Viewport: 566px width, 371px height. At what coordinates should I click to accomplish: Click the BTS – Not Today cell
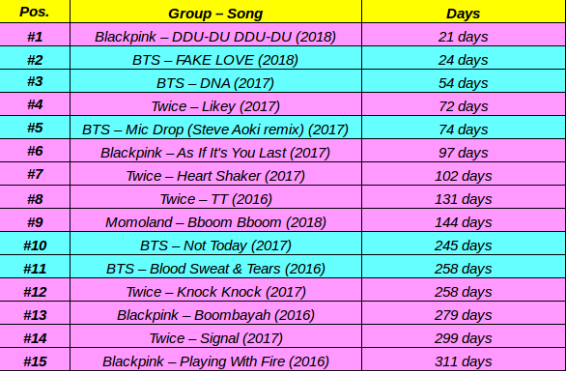click(215, 243)
